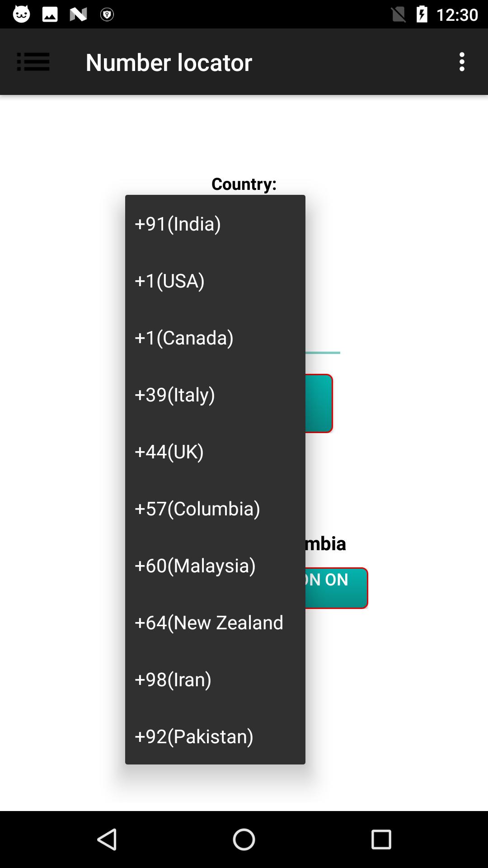Tap the SIM card status icon
The image size is (488, 868).
[399, 14]
